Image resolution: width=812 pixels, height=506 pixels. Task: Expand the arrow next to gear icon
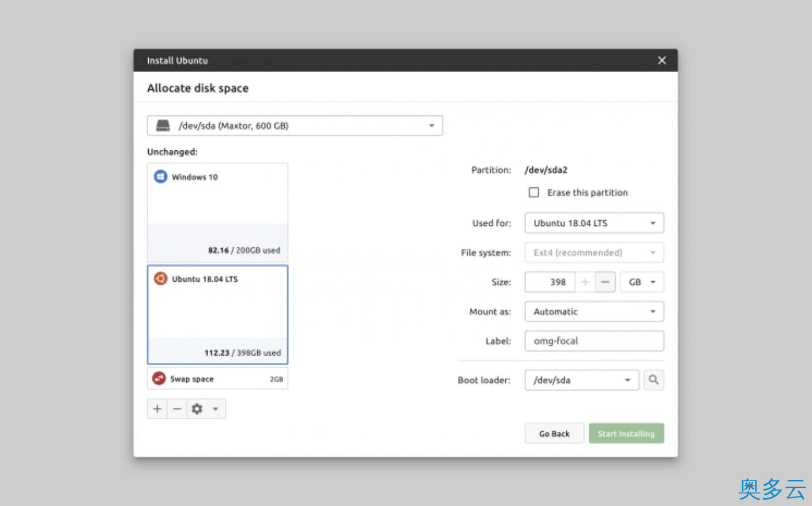(x=215, y=409)
